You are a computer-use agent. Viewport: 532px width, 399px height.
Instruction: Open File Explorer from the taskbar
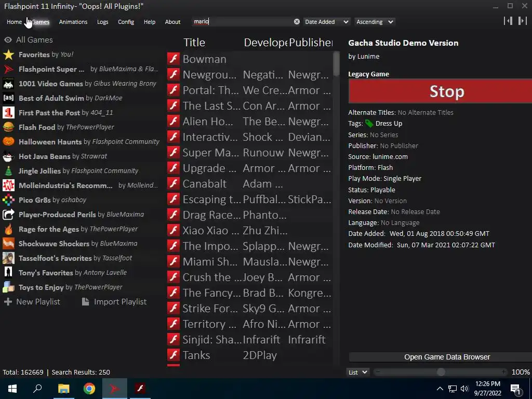point(63,389)
